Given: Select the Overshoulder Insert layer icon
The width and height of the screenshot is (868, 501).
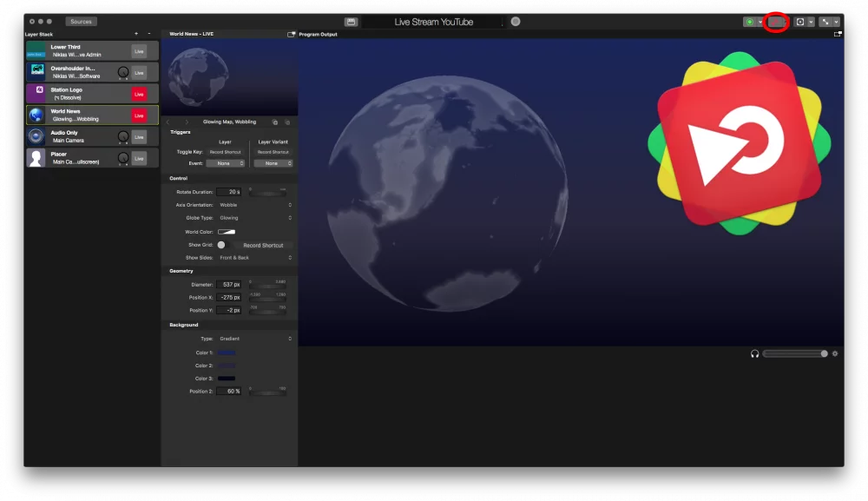Looking at the screenshot, I should click(36, 72).
